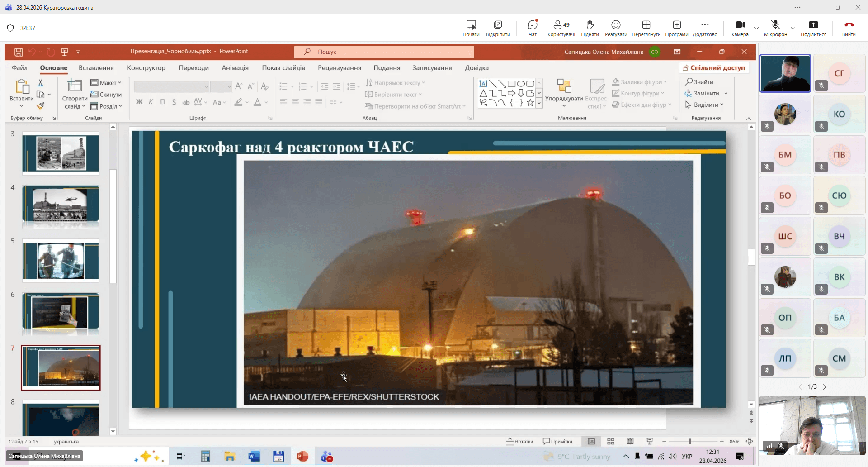Click the PowerPoint save icon
This screenshot has height=467, width=868.
19,52
